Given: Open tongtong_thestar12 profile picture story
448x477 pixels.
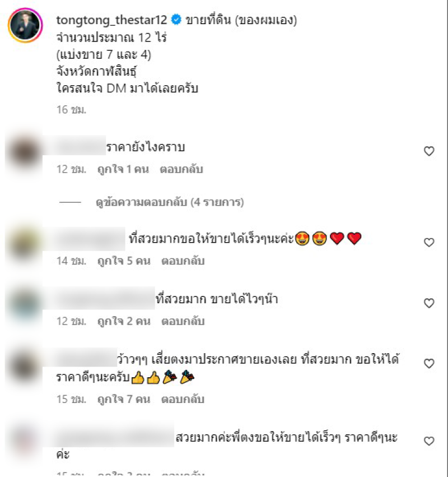Looking at the screenshot, I should pyautogui.click(x=25, y=25).
